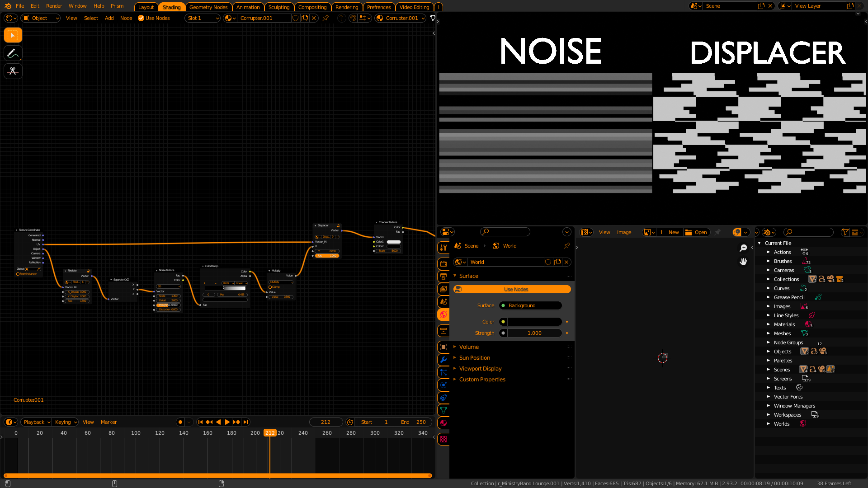Screen dimensions: 868x488
Task: Toggle the auto keying record button
Action: tap(180, 422)
